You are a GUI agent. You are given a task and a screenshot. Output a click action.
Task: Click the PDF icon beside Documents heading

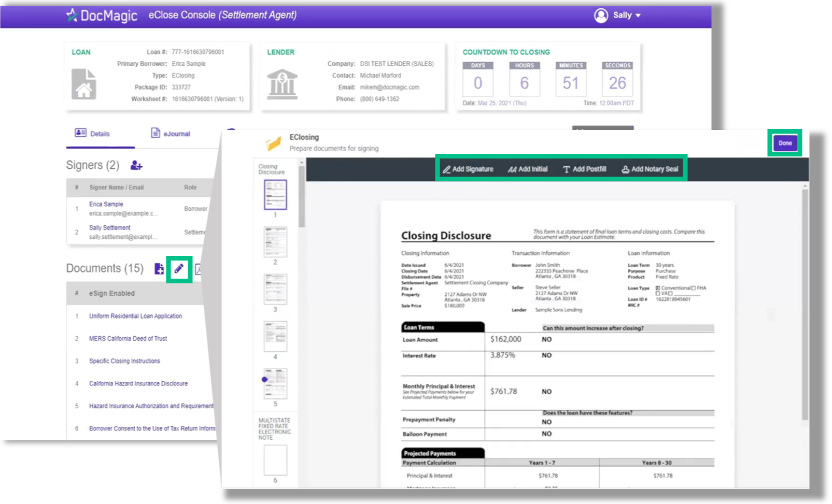pyautogui.click(x=198, y=268)
